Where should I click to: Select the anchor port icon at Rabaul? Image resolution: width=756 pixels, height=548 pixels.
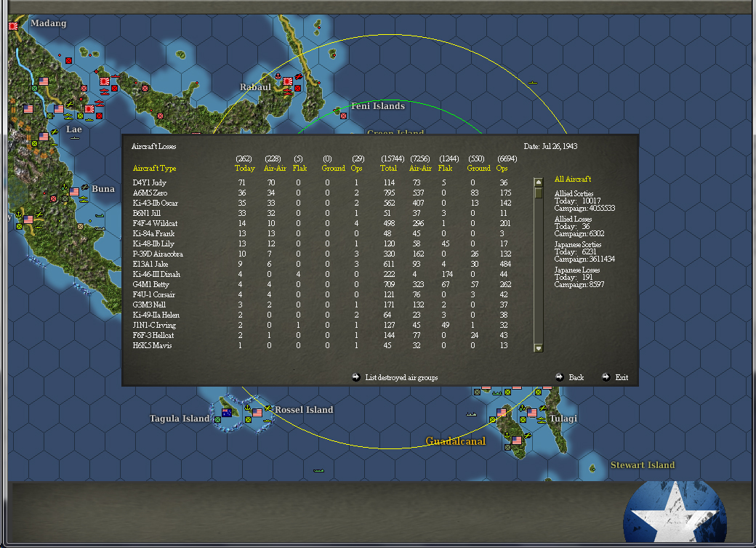[278, 76]
